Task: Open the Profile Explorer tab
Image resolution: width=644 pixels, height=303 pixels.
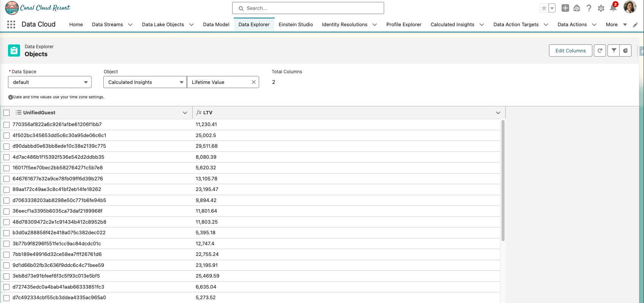Action: click(403, 25)
